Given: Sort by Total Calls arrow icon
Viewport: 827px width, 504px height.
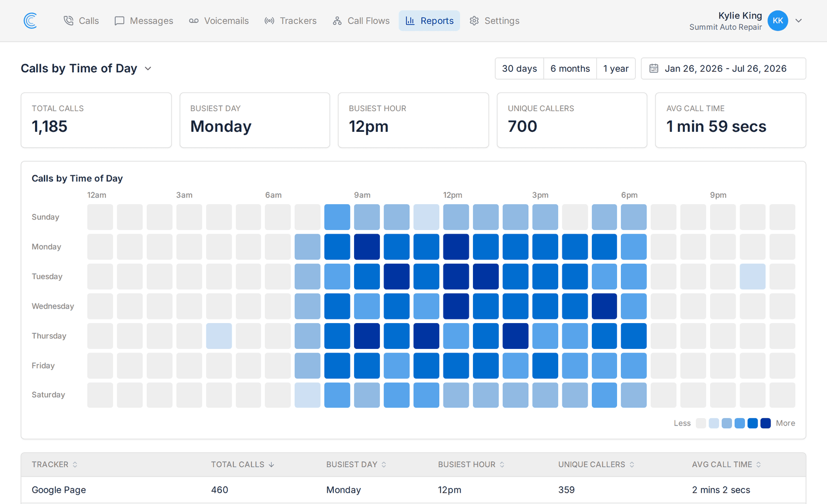Looking at the screenshot, I should coord(271,465).
